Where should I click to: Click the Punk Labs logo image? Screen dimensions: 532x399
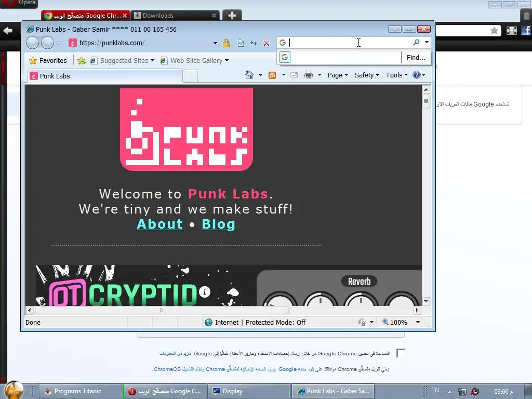[187, 129]
